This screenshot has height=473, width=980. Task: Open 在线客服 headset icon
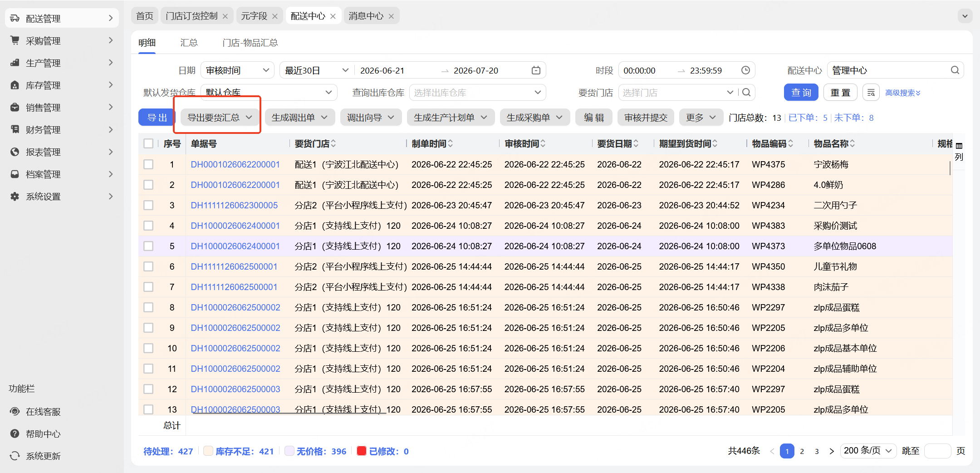[15, 412]
